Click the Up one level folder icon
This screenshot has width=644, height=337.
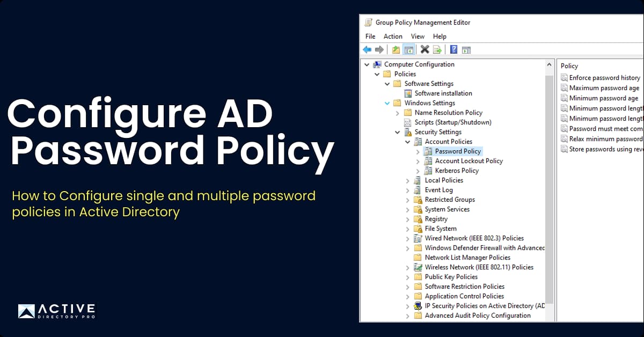(x=396, y=50)
